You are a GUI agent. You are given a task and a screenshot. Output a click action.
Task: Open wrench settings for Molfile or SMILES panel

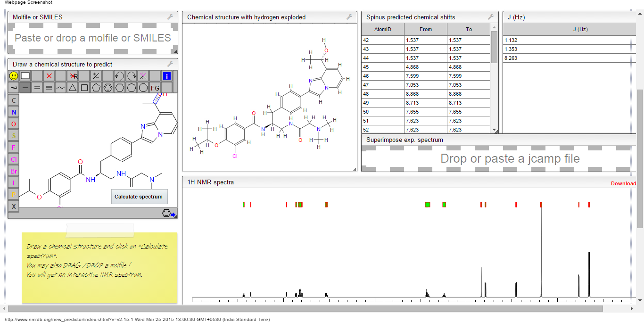(x=170, y=17)
